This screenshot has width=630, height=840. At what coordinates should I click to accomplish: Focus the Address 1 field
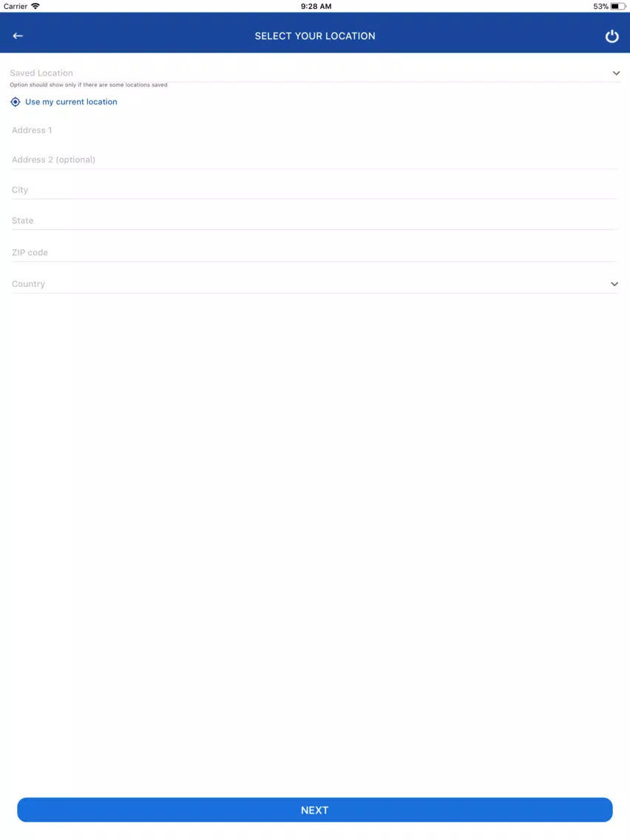click(315, 130)
